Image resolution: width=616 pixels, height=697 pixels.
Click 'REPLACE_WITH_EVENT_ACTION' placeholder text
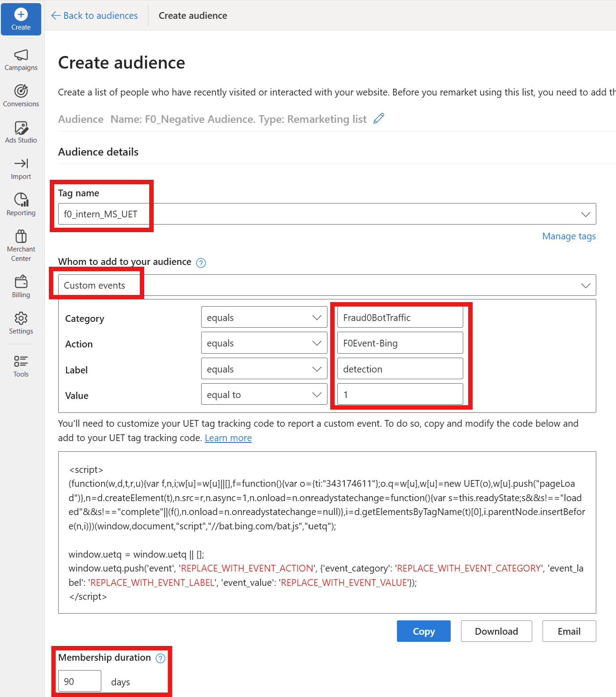tap(247, 569)
